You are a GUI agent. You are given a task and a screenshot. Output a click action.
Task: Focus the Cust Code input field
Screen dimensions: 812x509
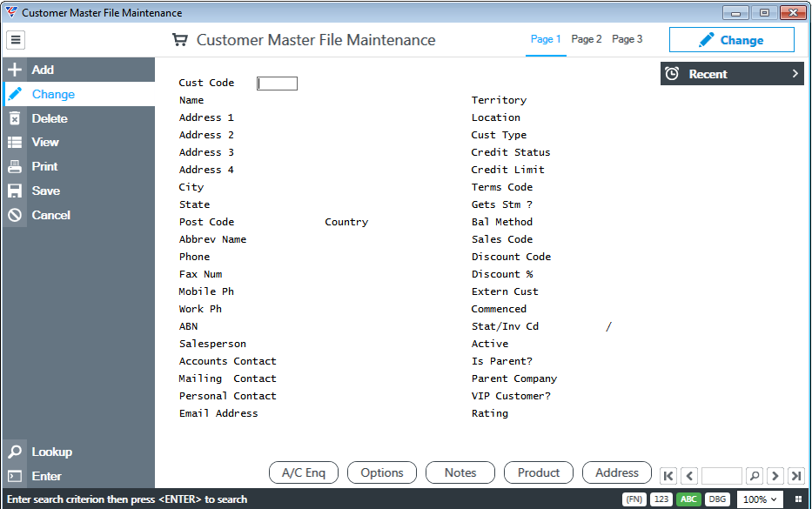[277, 84]
